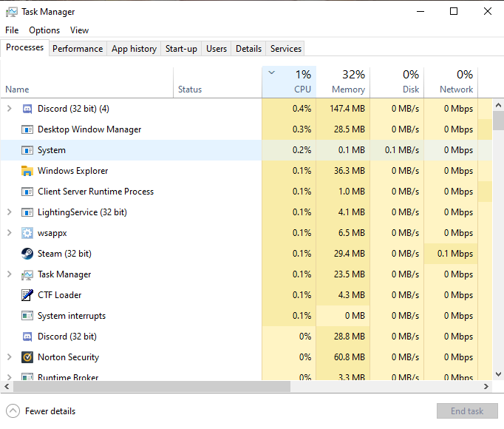Click the icon of Discord (32 bit) at 28.8 MB
This screenshot has width=504, height=429.
point(27,337)
